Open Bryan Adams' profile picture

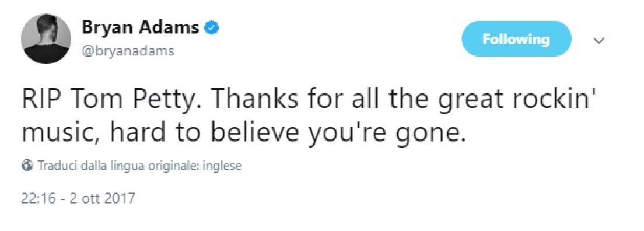(x=46, y=38)
